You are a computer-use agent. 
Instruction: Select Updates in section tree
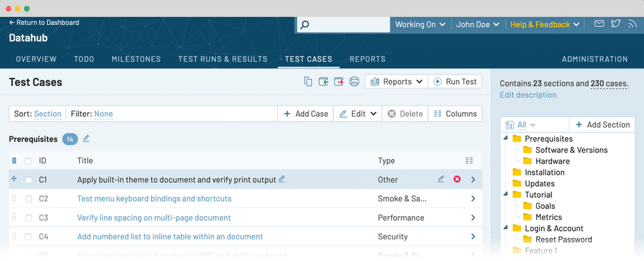(x=539, y=184)
